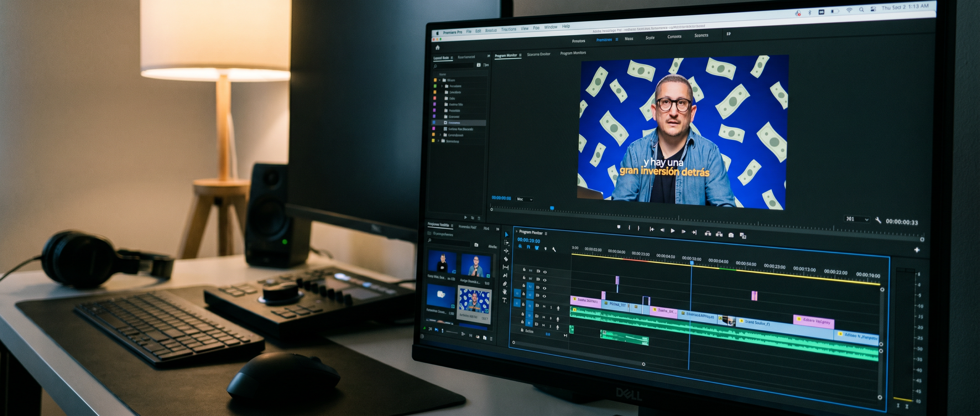This screenshot has width=980, height=416.
Task: Click the Home icon below the window controls
Action: coord(438,47)
